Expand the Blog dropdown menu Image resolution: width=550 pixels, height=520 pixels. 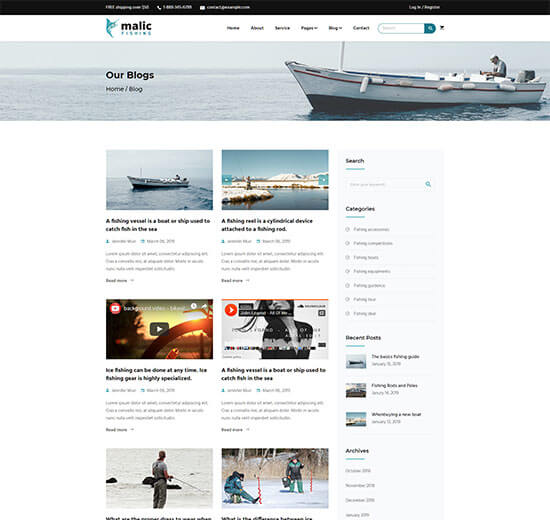click(335, 28)
